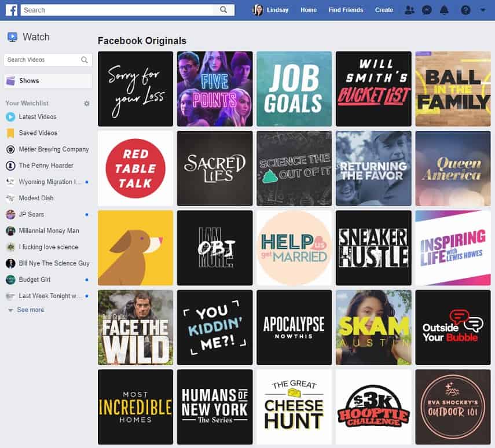Viewport: 495px width, 448px height.
Task: Open I Am More: OBJ show
Action: [x=215, y=248]
